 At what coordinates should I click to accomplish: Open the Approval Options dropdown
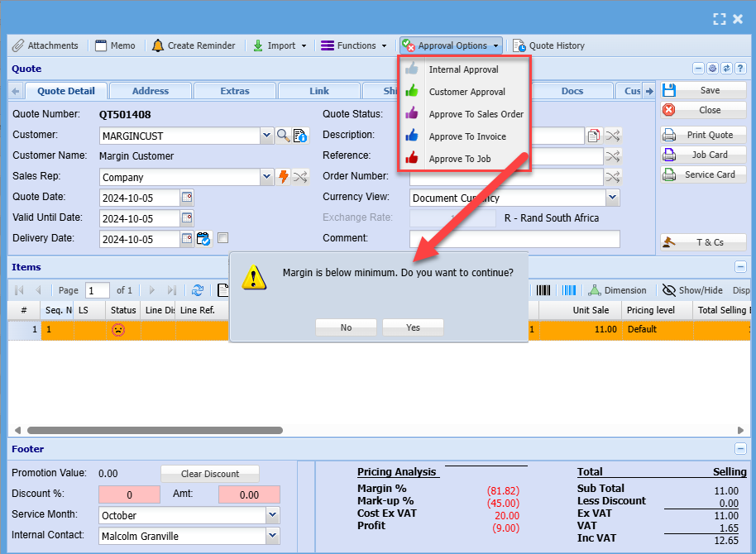[451, 45]
